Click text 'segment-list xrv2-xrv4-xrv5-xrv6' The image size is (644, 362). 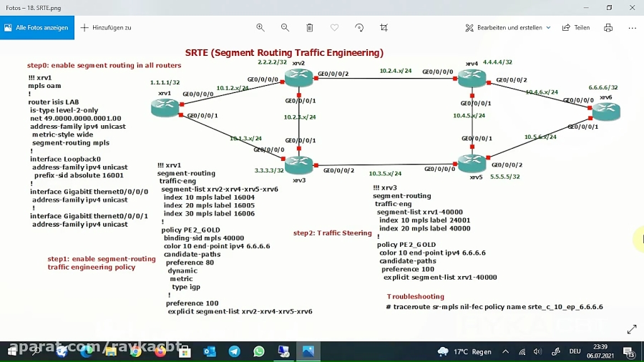(220, 189)
